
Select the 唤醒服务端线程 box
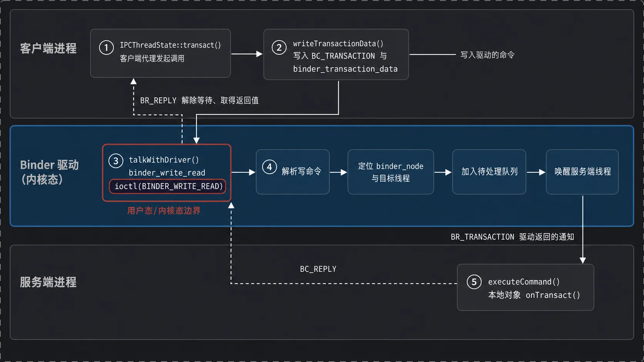click(x=582, y=172)
